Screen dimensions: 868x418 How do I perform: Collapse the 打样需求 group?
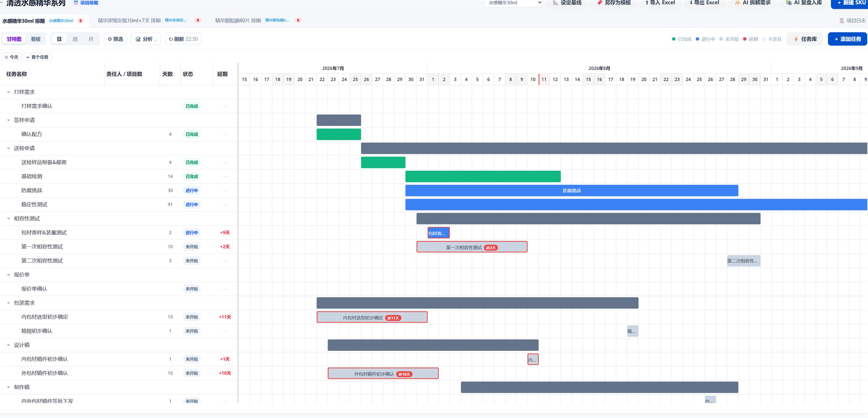[8, 92]
